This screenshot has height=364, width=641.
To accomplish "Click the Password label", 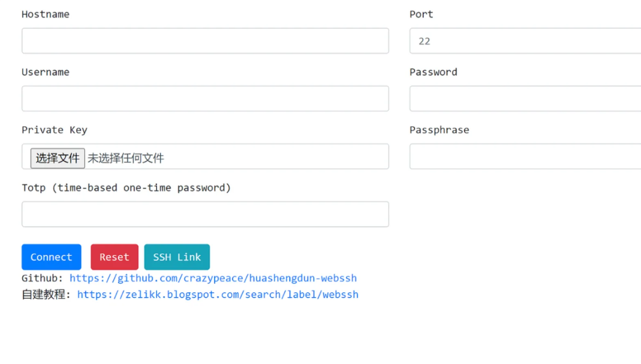I will coord(433,72).
